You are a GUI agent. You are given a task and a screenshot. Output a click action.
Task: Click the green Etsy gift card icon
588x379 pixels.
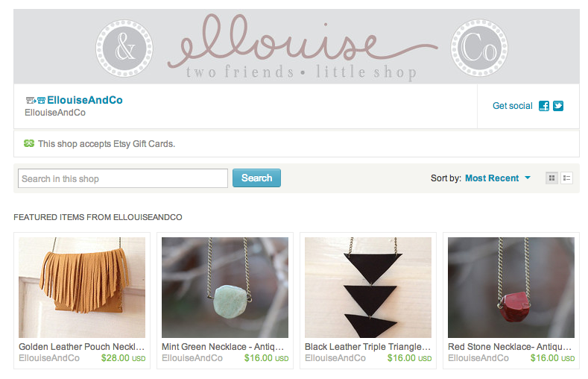[x=29, y=143]
